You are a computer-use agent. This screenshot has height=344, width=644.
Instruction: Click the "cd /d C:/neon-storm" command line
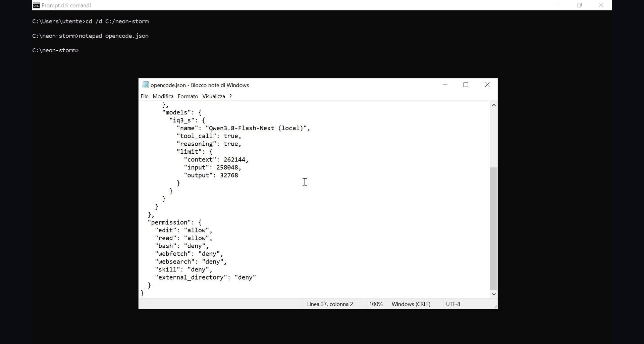click(117, 21)
